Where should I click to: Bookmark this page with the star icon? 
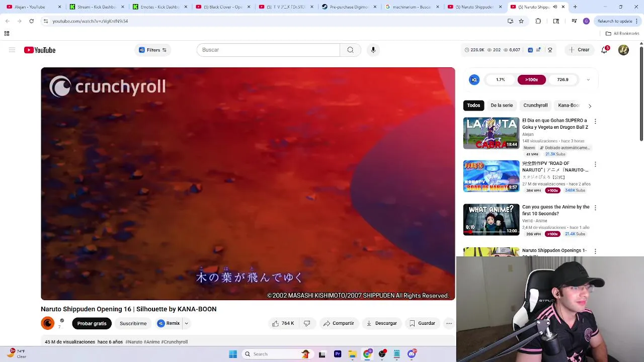(x=521, y=21)
